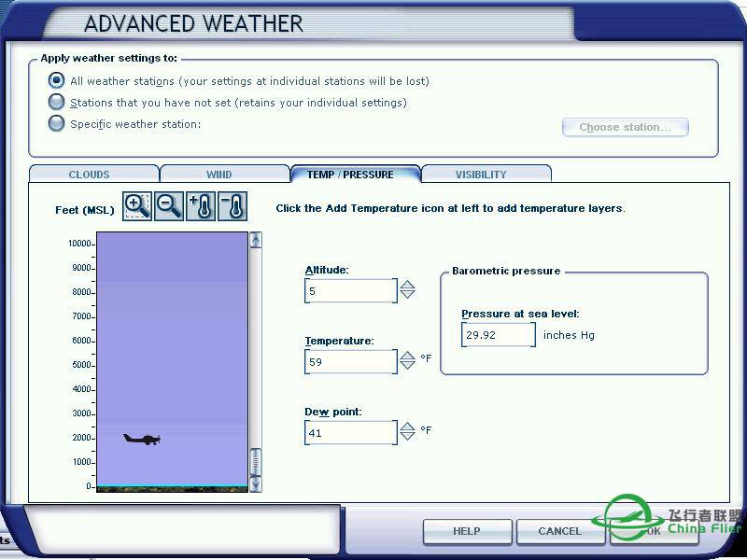
Task: Decrease Altitude with the down spinner arrow
Action: tap(407, 294)
